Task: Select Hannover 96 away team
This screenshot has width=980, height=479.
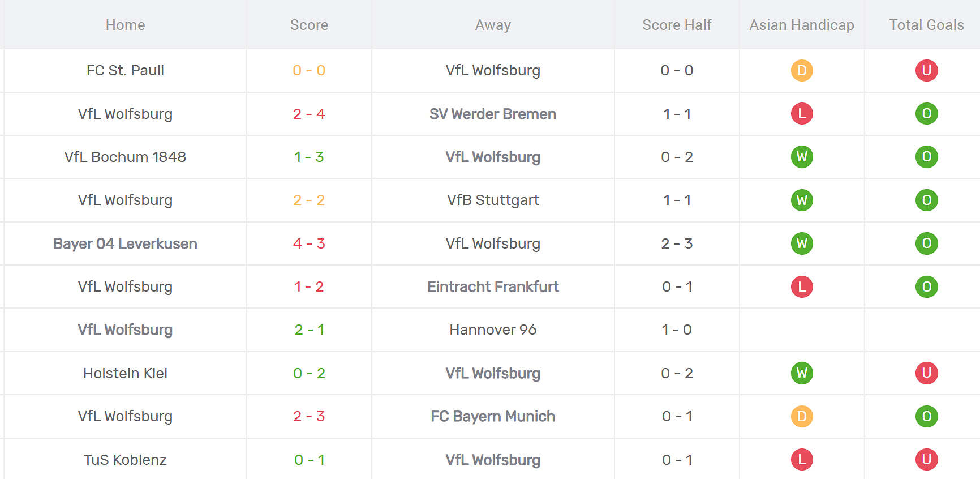Action: click(493, 330)
